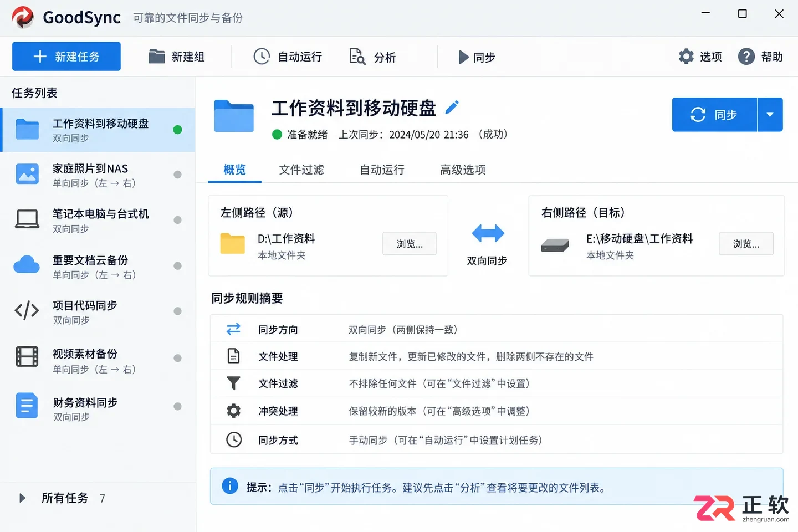Click 浏览... for the left source path
The image size is (798, 532).
(410, 244)
